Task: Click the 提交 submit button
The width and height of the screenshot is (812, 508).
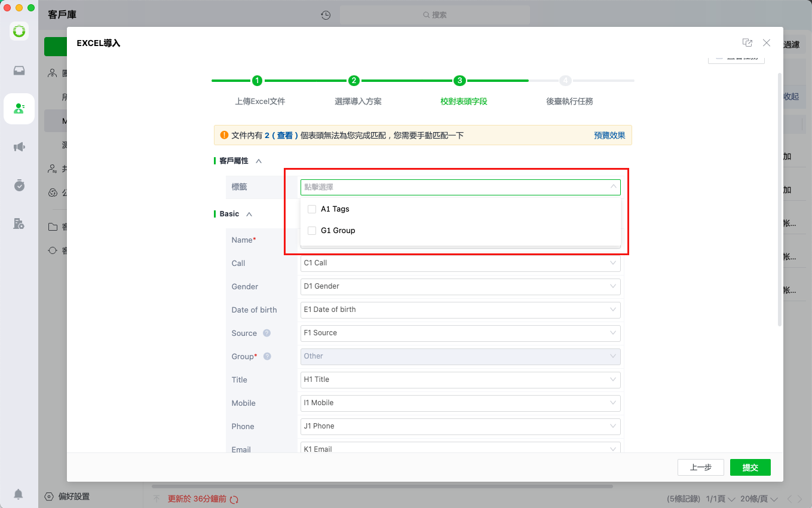Action: (x=750, y=467)
